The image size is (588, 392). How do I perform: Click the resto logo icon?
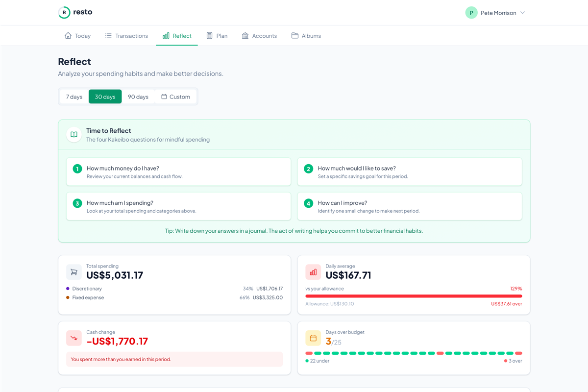coord(64,13)
